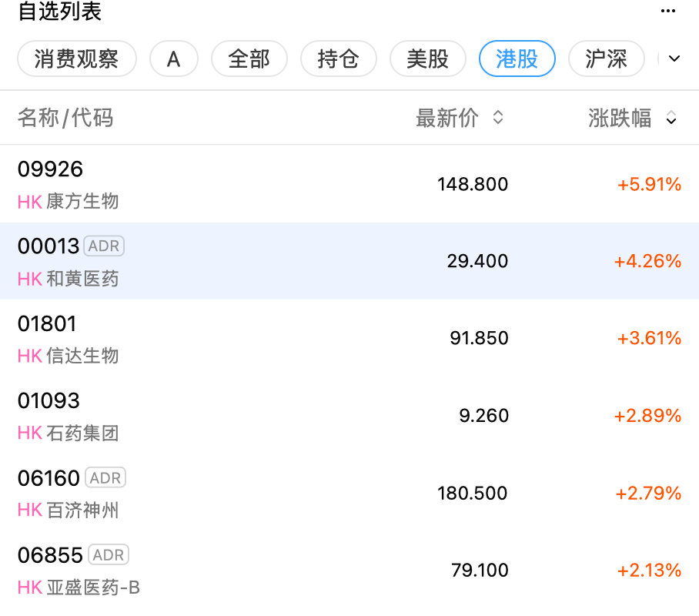Open the three-dot more options menu
The image size is (699, 616).
668,12
